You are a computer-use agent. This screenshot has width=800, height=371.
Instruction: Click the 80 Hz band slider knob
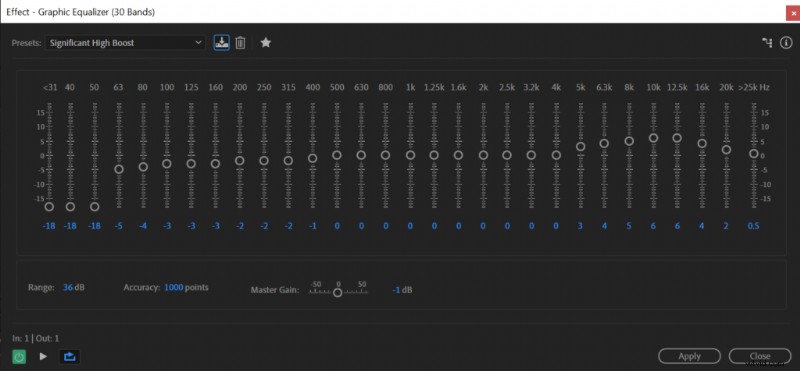click(x=143, y=166)
